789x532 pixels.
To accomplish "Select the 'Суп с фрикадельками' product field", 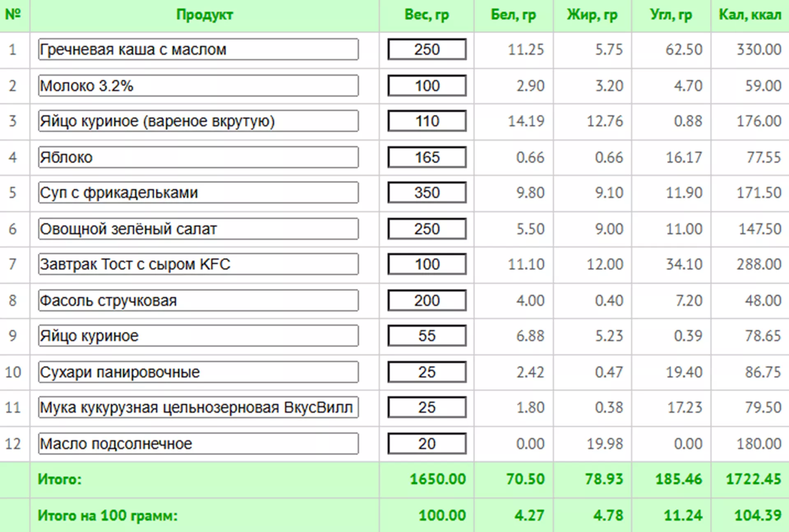I will [198, 192].
